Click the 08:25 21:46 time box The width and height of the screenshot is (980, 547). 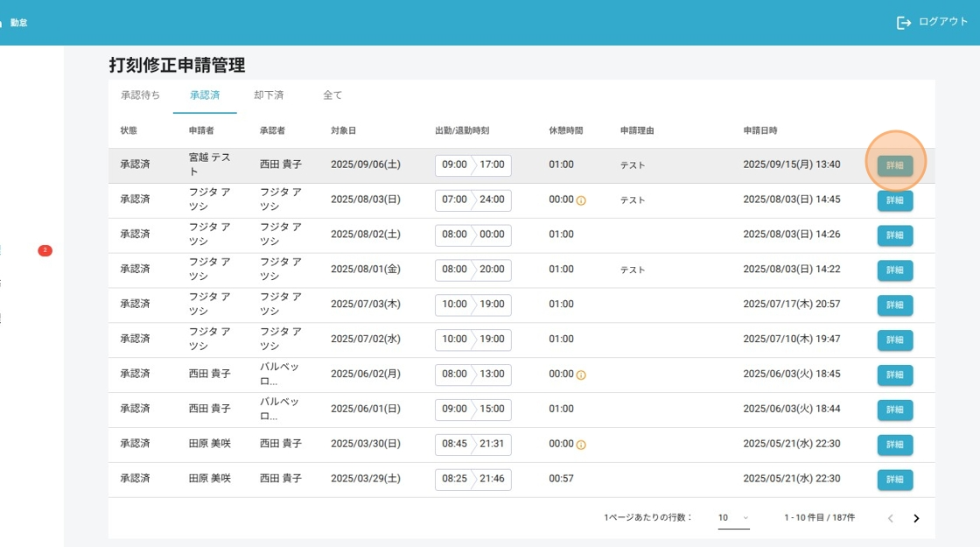point(473,479)
